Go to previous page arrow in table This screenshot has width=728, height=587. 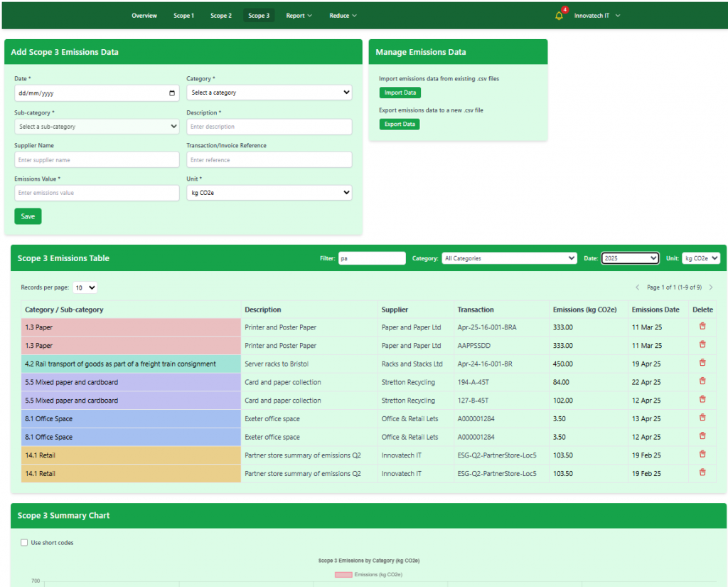point(638,287)
